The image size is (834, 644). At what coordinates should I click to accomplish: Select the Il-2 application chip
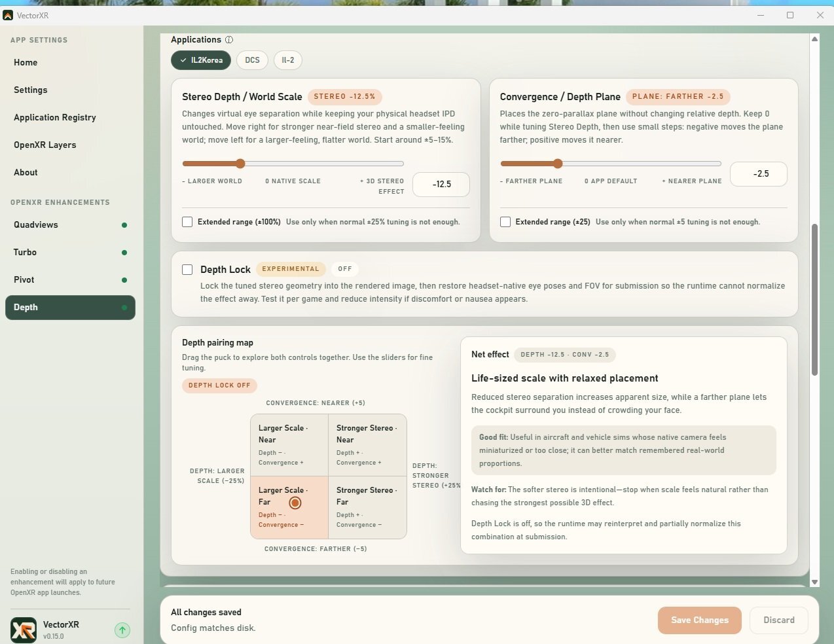pyautogui.click(x=288, y=60)
